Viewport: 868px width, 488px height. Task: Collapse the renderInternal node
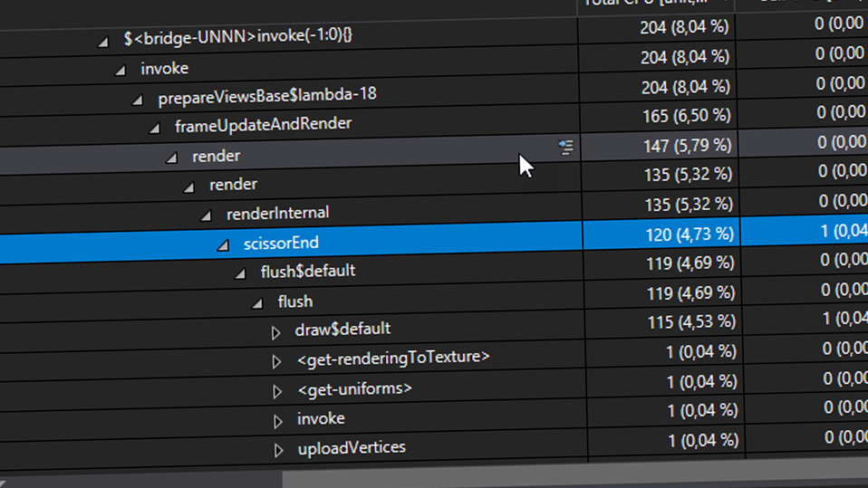[206, 215]
